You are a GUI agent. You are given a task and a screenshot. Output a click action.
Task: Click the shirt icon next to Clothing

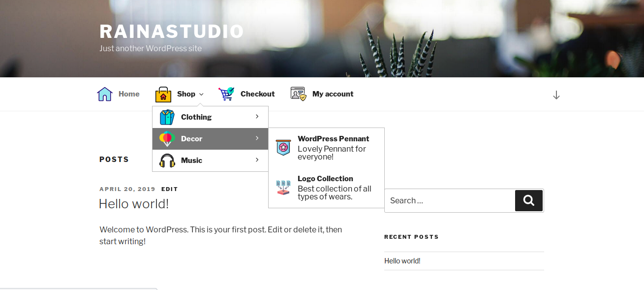coord(167,117)
